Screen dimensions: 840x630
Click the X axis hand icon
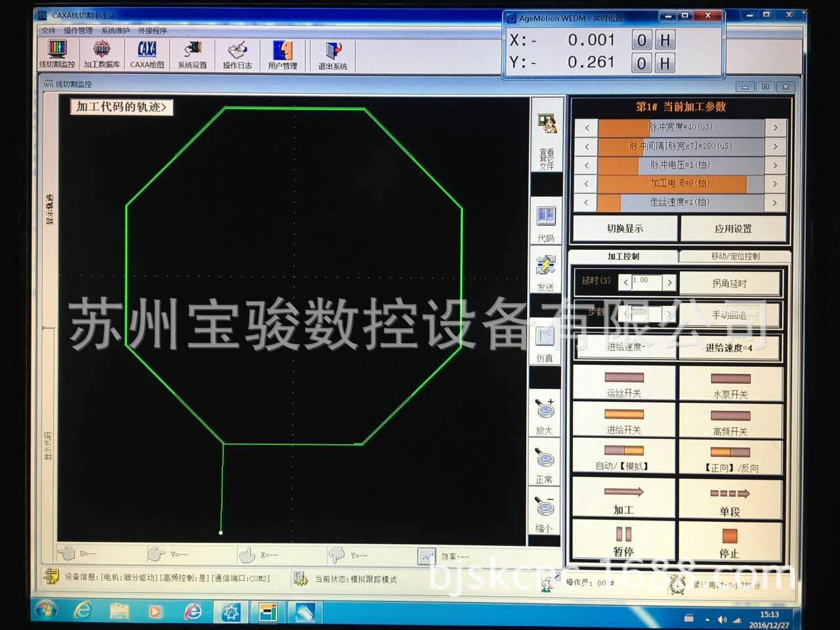tap(247, 555)
